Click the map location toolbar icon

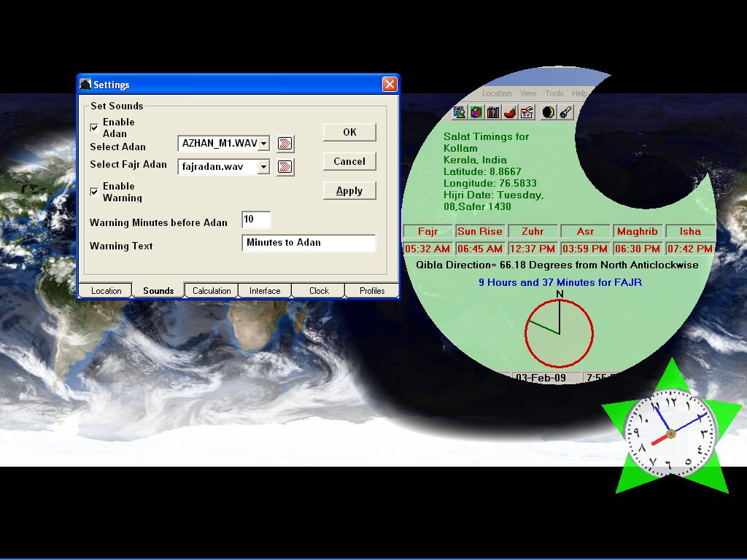tap(460, 112)
